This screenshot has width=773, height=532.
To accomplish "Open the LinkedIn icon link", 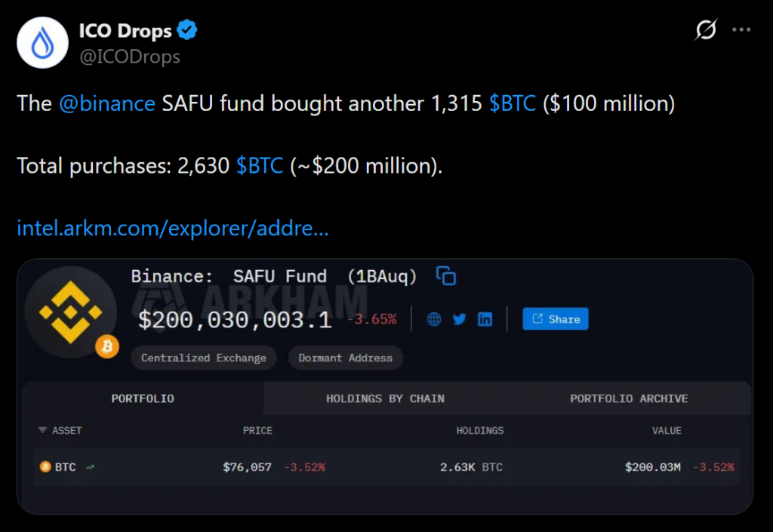I will coord(485,319).
